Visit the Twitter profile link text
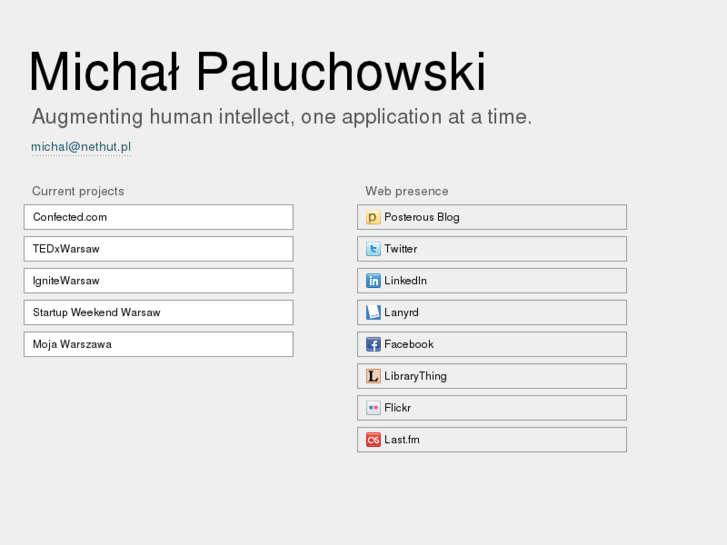The image size is (727, 545). (x=401, y=249)
